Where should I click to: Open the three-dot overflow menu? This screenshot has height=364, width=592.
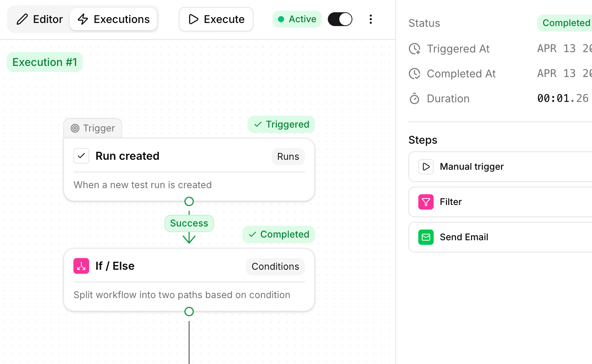[x=370, y=19]
